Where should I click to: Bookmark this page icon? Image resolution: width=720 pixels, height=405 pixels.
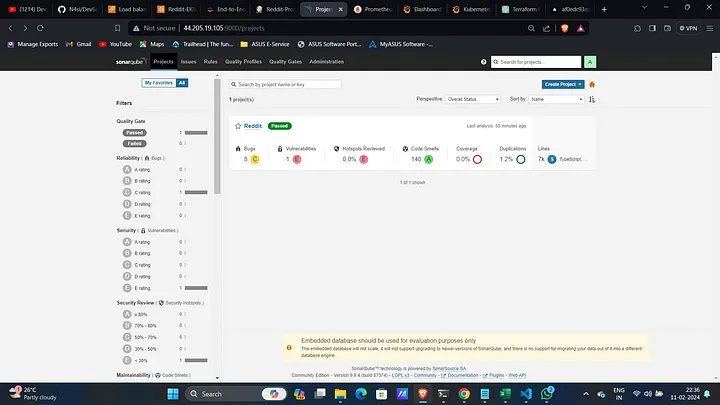[x=118, y=28]
